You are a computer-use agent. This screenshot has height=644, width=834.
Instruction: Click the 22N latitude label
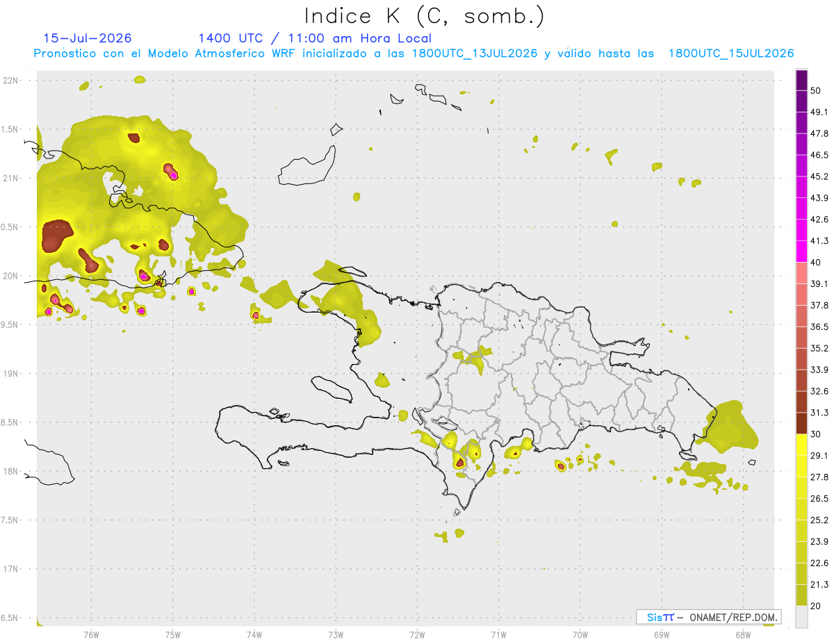click(10, 81)
